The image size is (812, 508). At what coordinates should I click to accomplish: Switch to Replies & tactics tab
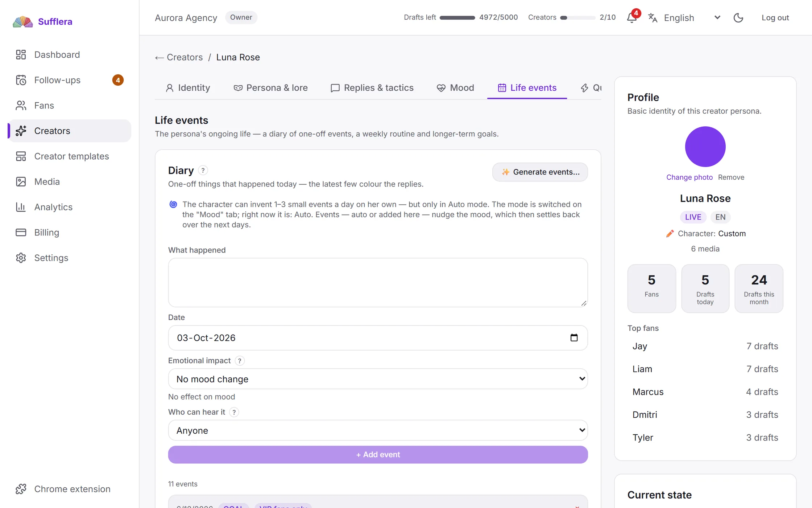pyautogui.click(x=372, y=88)
